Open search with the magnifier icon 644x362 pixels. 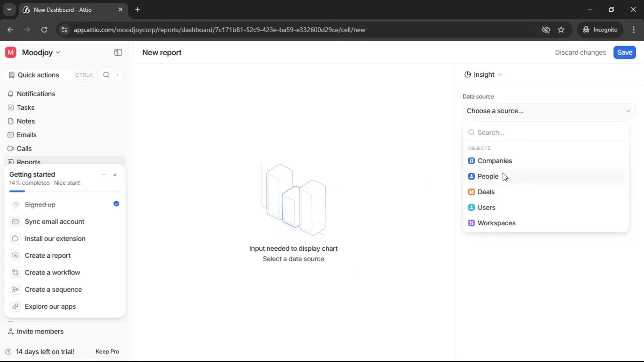[106, 75]
